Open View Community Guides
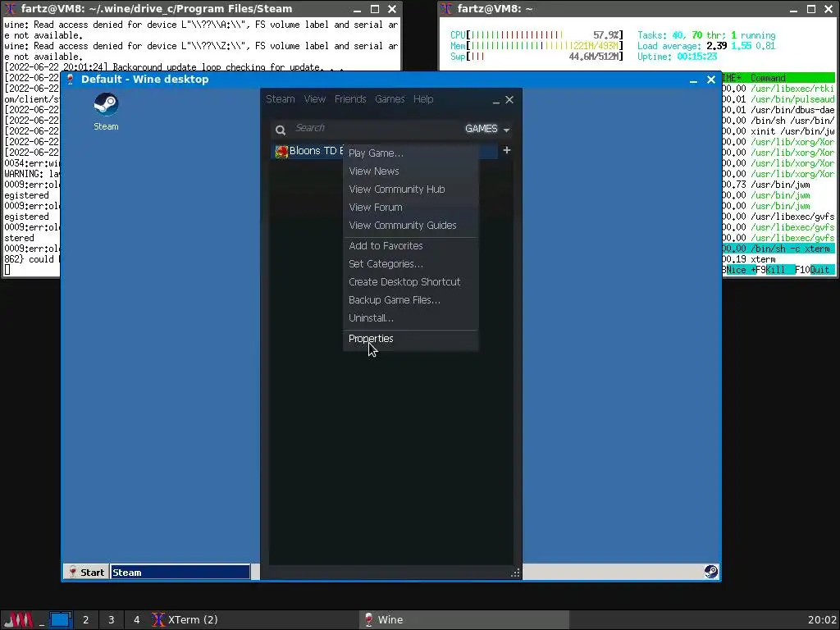Viewport: 840px width, 630px height. [410, 226]
